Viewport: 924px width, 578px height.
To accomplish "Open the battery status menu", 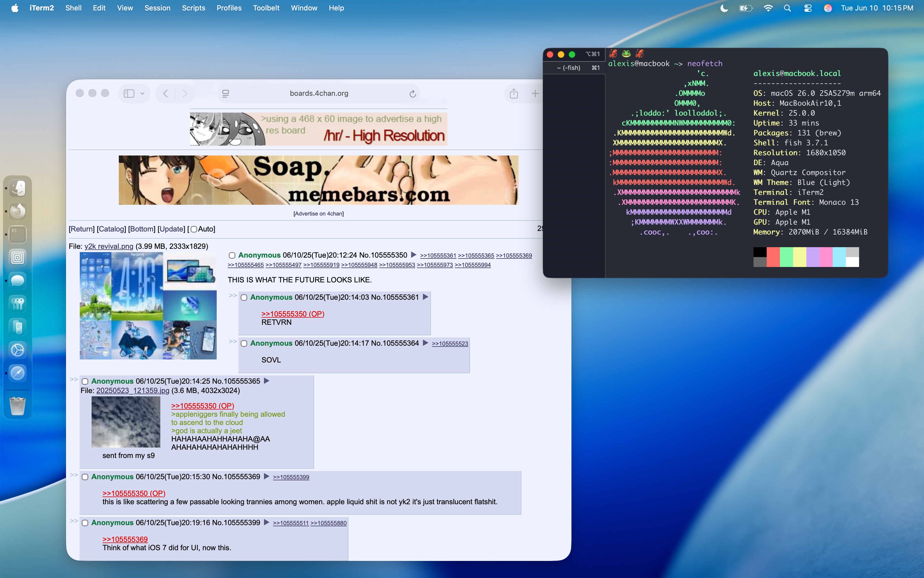I will click(745, 8).
